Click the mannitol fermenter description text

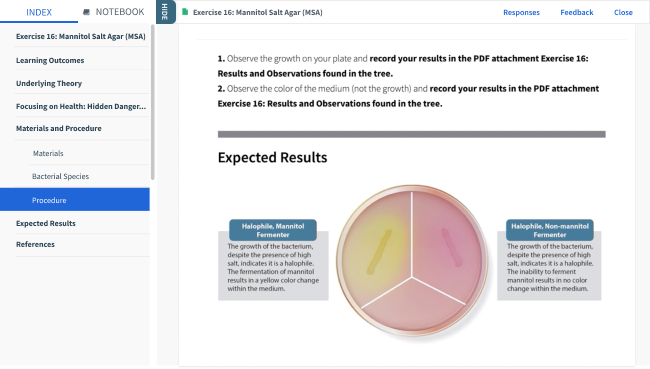(x=273, y=267)
